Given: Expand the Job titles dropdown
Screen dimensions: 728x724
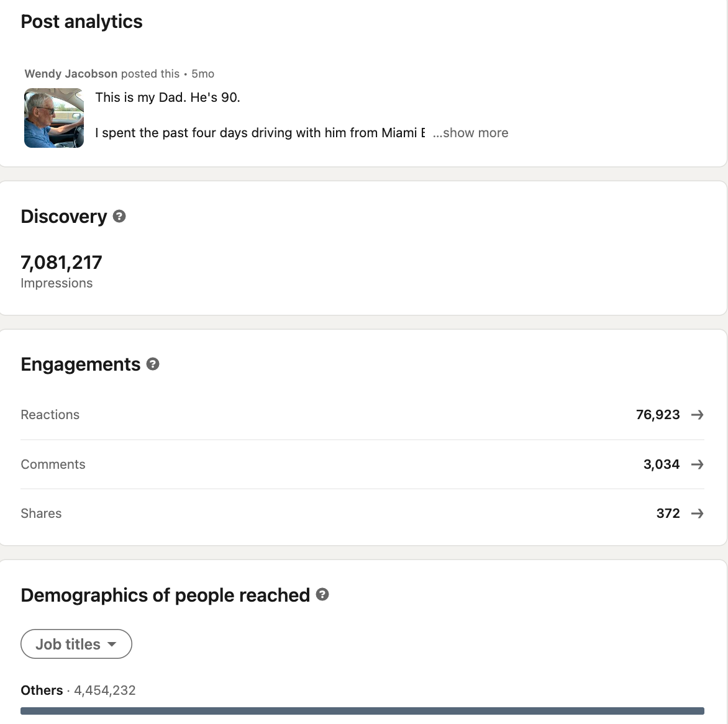Looking at the screenshot, I should tap(76, 644).
